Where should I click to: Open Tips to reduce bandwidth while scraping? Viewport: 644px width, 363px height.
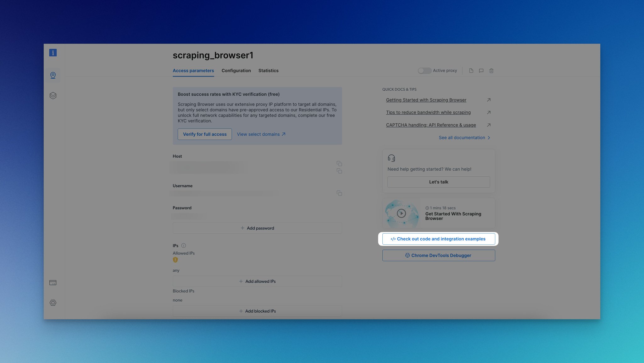(x=428, y=112)
